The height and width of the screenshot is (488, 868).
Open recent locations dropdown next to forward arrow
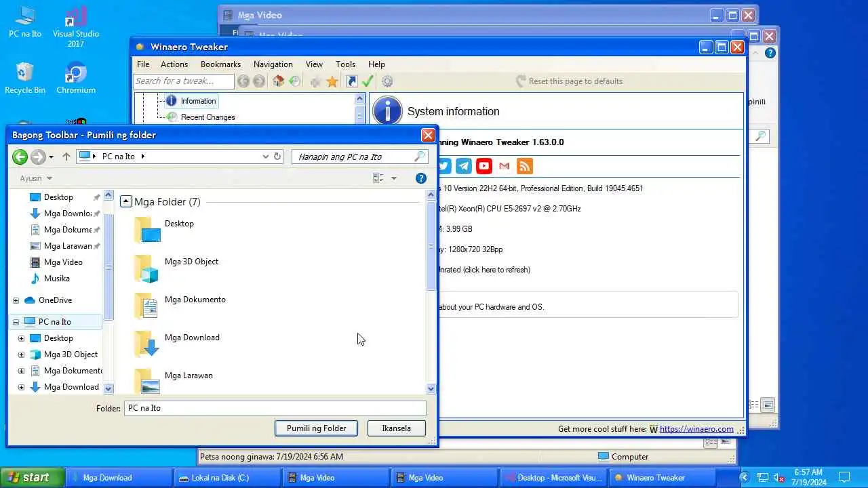(51, 157)
